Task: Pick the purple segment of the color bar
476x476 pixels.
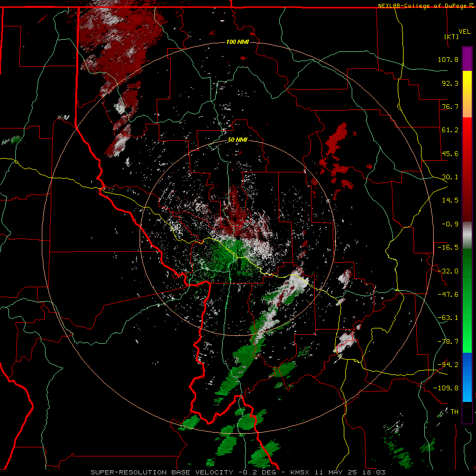Action: point(467,59)
